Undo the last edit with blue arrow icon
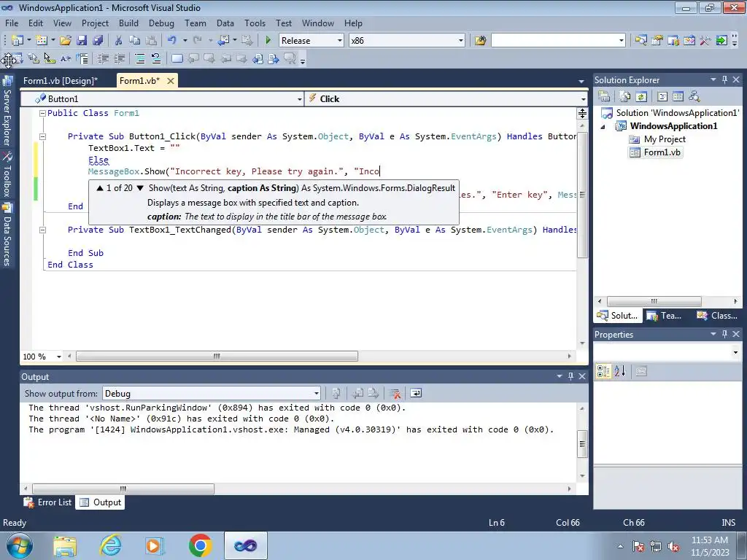This screenshot has width=747, height=560. (x=172, y=41)
